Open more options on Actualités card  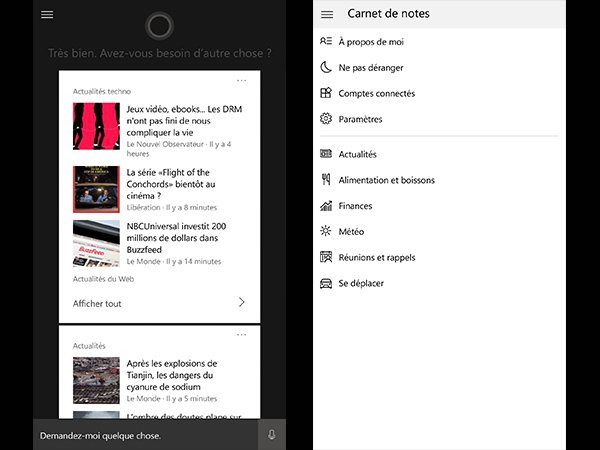[x=241, y=335]
